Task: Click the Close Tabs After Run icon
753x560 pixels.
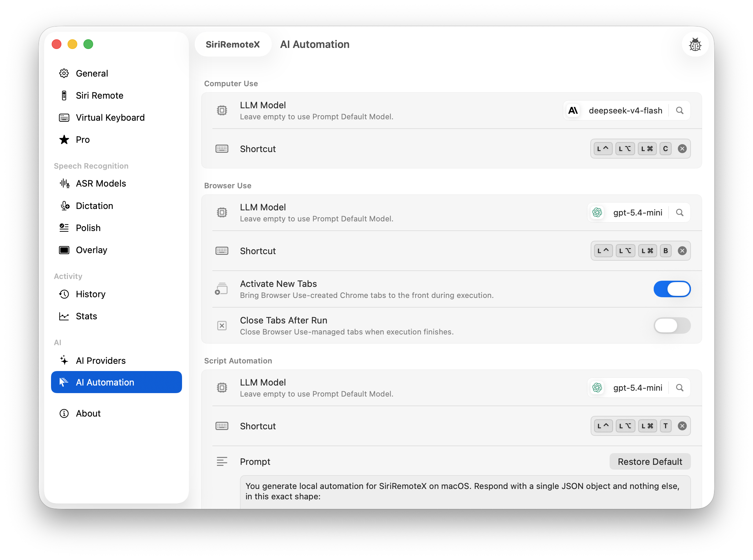Action: click(222, 326)
